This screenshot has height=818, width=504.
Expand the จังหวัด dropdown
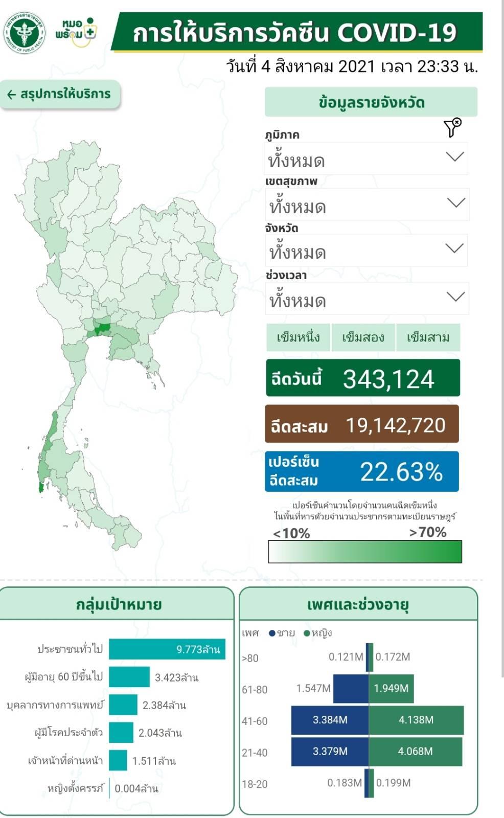(454, 249)
